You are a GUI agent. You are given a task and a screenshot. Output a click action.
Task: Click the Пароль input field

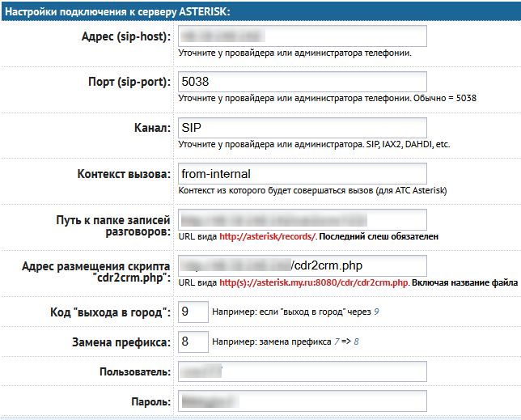303,401
